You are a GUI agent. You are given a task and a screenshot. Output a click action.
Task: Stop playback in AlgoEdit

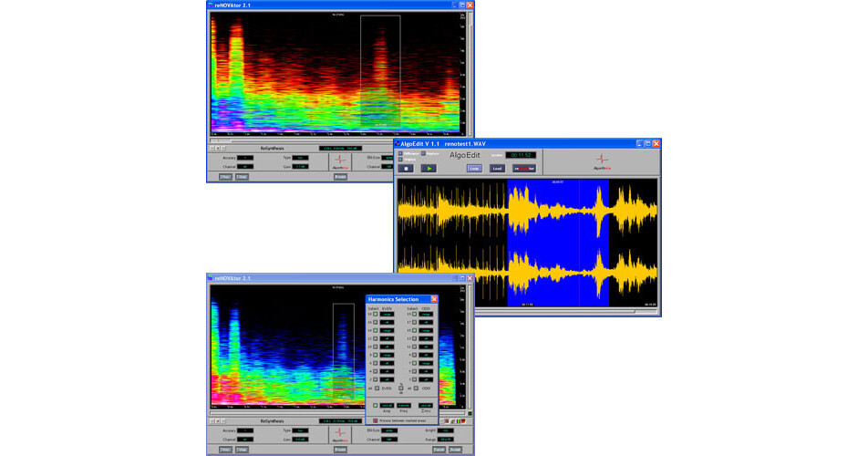(x=406, y=168)
